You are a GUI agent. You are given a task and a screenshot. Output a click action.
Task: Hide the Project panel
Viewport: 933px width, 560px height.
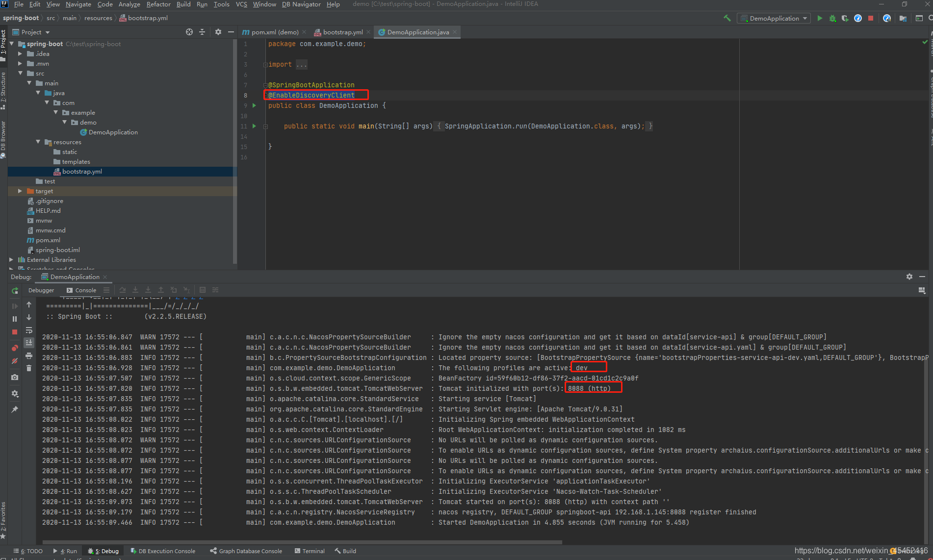(x=231, y=32)
